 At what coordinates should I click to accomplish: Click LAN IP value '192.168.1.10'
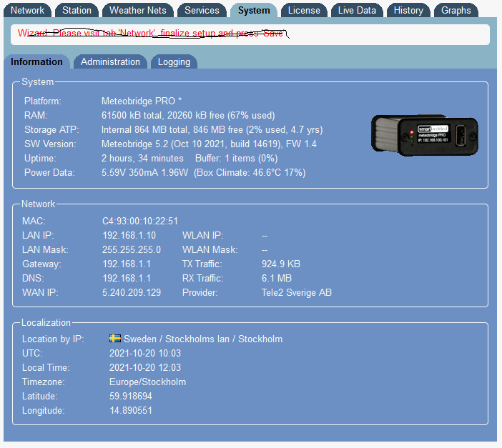click(x=129, y=236)
